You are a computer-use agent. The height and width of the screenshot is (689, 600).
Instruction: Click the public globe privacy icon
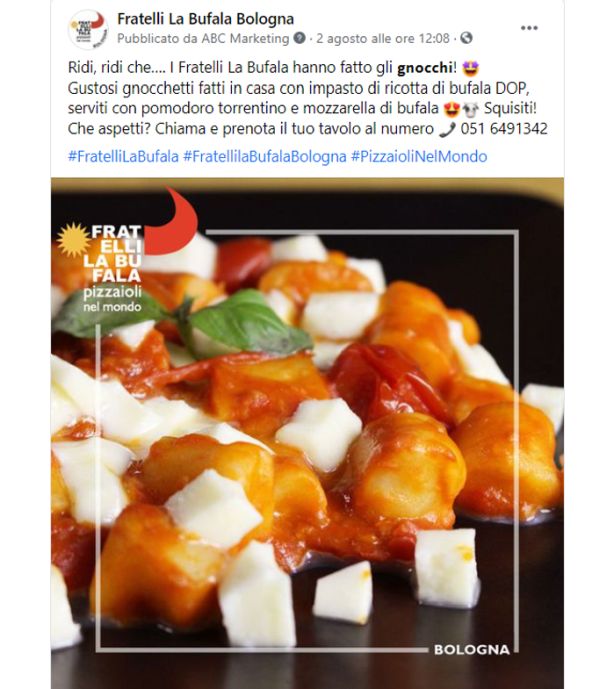[x=466, y=38]
